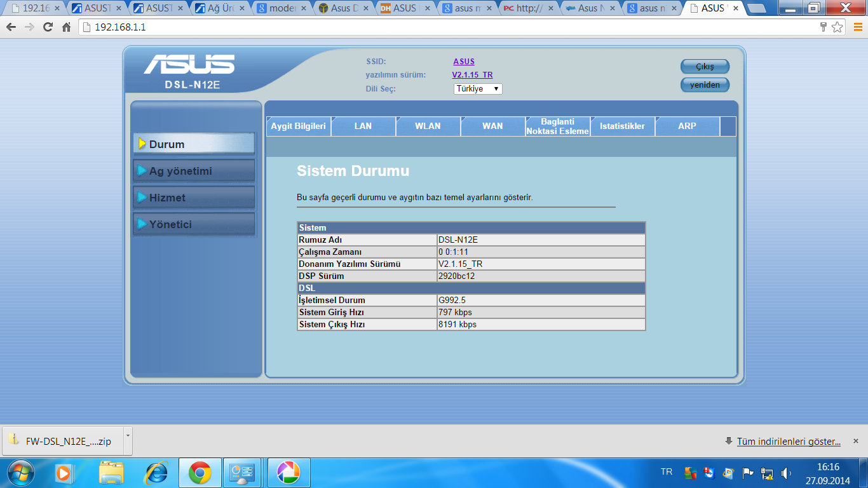Open the Chrome menu hamburger icon
This screenshot has width=868, height=488.
(x=857, y=27)
